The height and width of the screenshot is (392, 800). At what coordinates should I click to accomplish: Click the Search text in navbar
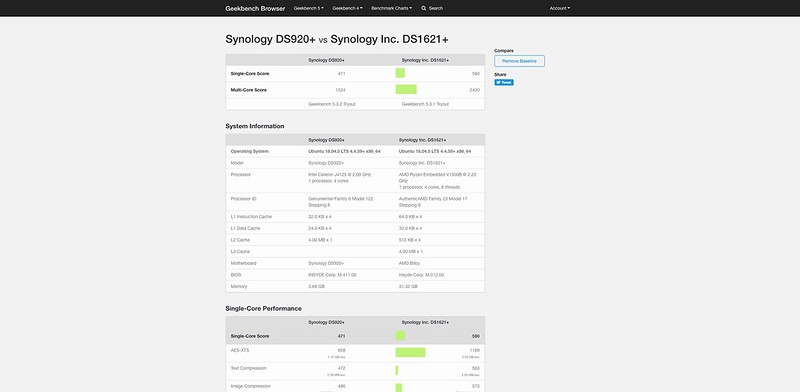pyautogui.click(x=436, y=8)
